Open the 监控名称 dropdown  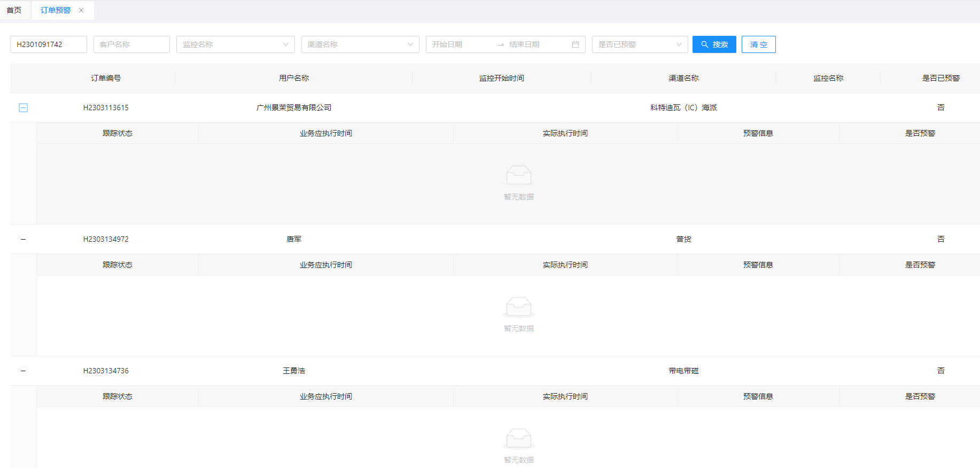point(235,44)
